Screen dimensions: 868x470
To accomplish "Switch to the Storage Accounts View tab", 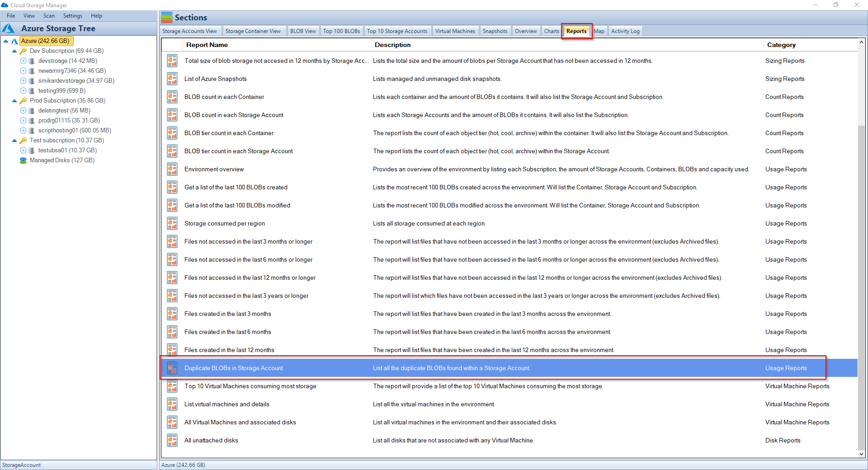I will 190,31.
